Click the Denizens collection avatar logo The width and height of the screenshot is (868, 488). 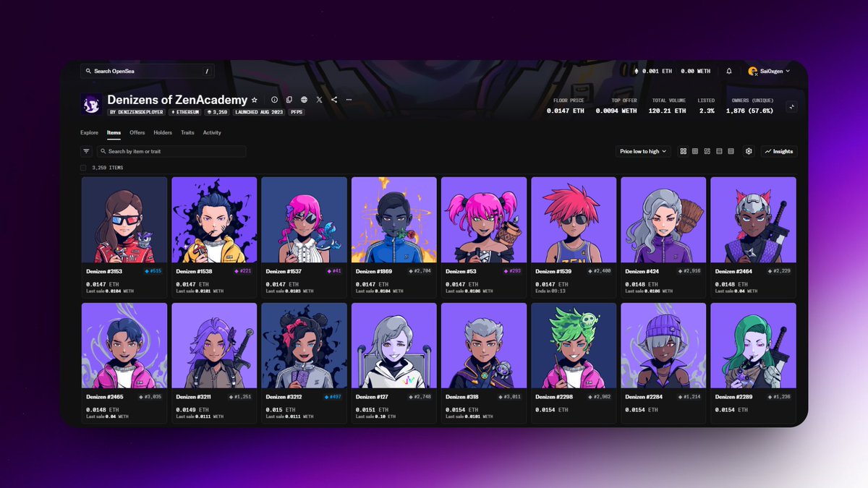[x=92, y=104]
